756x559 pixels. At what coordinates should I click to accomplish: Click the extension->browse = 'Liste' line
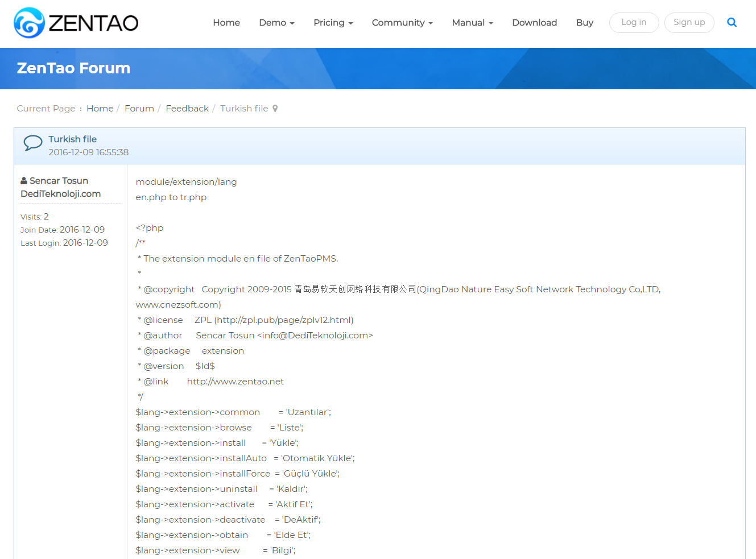(220, 428)
